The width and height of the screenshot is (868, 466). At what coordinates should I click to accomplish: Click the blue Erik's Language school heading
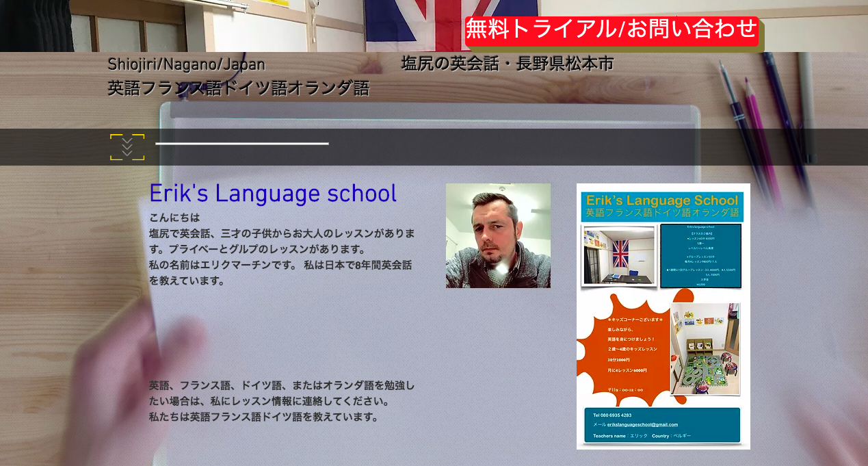click(x=273, y=194)
